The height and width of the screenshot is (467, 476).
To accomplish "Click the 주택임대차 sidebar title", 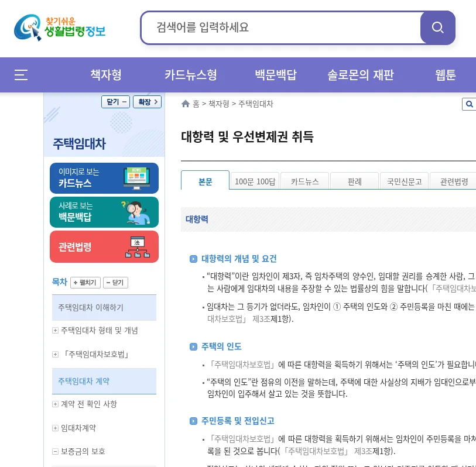I will (x=79, y=143).
